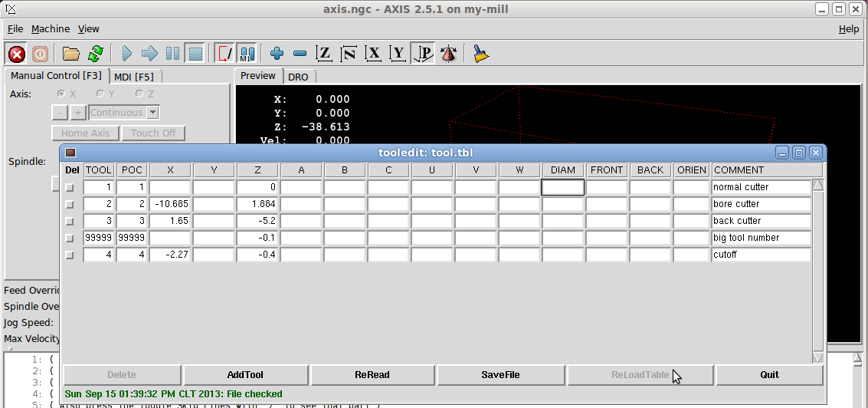The width and height of the screenshot is (868, 408).
Task: Open the Machine menu
Action: [x=51, y=28]
